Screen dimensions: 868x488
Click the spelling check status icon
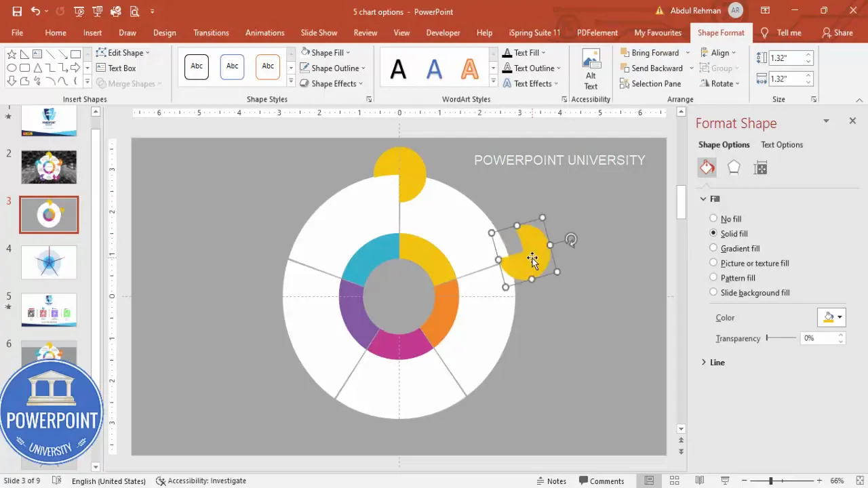[57, 481]
